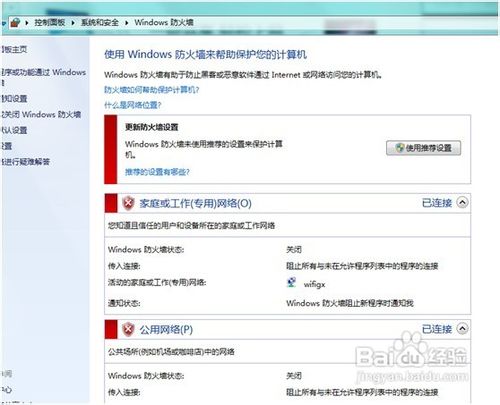Viewport: 500px width, 405px height.
Task: Select Windows 防火墙 breadcrumb item
Action: pos(164,22)
